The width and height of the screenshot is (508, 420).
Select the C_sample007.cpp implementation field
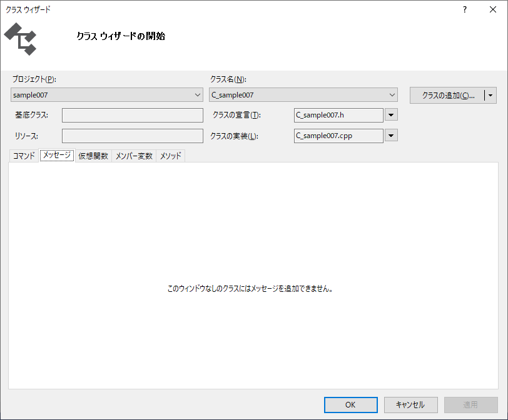(x=338, y=136)
